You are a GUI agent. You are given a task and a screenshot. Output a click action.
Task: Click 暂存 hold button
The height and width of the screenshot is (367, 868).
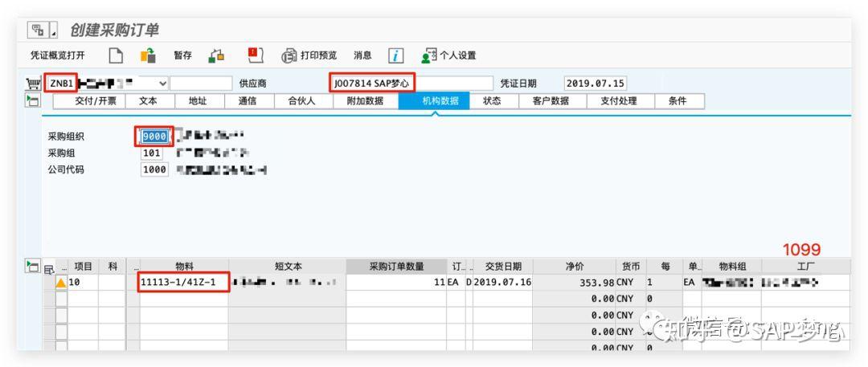pos(182,55)
